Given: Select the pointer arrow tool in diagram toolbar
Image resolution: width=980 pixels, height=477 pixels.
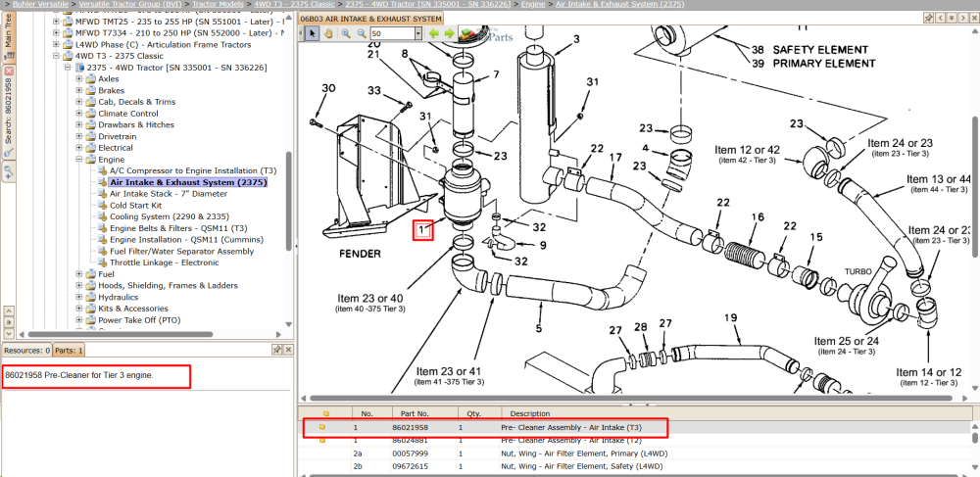Looking at the screenshot, I should coord(313,33).
